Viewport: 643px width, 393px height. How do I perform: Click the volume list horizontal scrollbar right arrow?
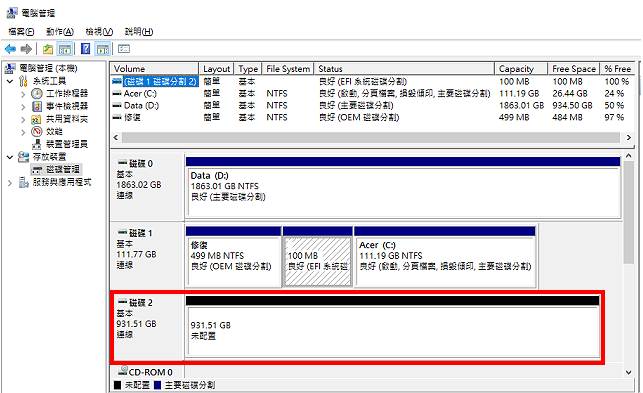pyautogui.click(x=629, y=137)
